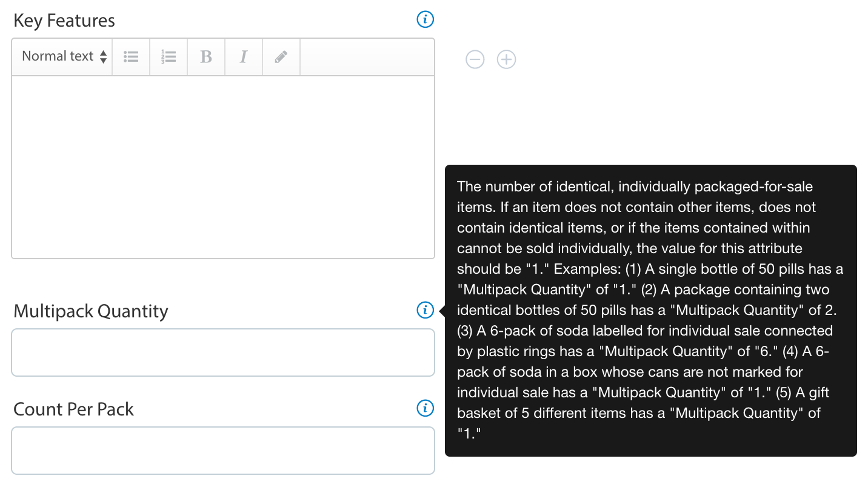Image resolution: width=868 pixels, height=493 pixels.
Task: Click the tooltip's left pointer arrow
Action: (442, 311)
